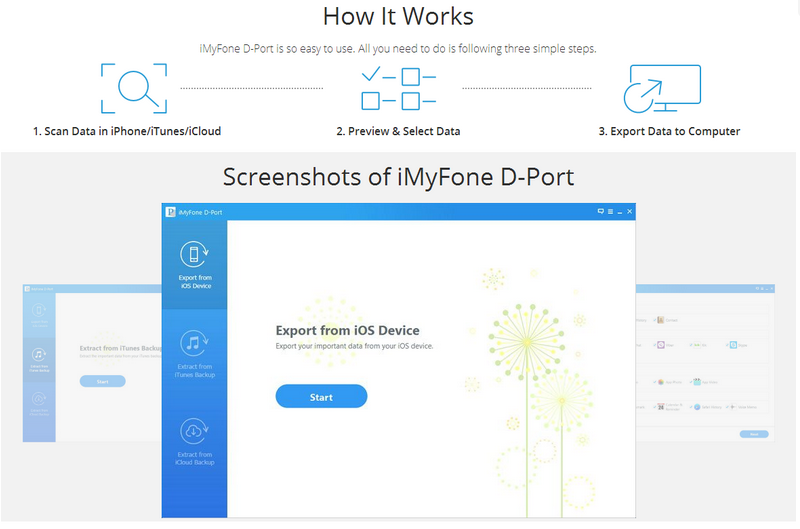Image resolution: width=800 pixels, height=529 pixels.
Task: Open Extract from iCloud Backup in center sidebar
Action: click(x=194, y=442)
